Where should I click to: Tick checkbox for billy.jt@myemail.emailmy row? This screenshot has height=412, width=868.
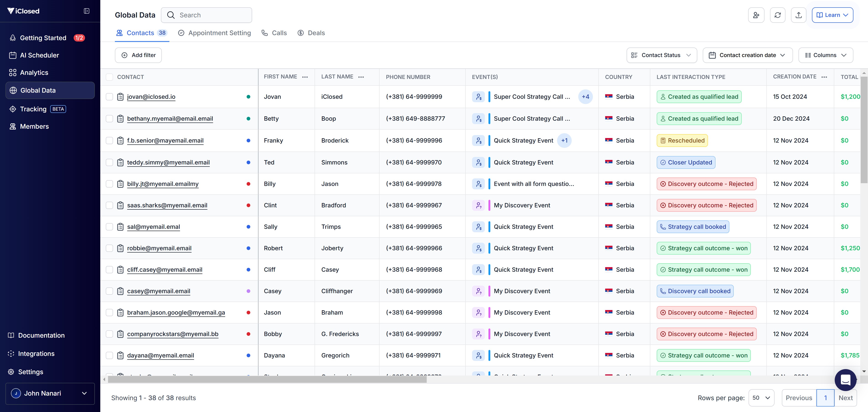(109, 184)
